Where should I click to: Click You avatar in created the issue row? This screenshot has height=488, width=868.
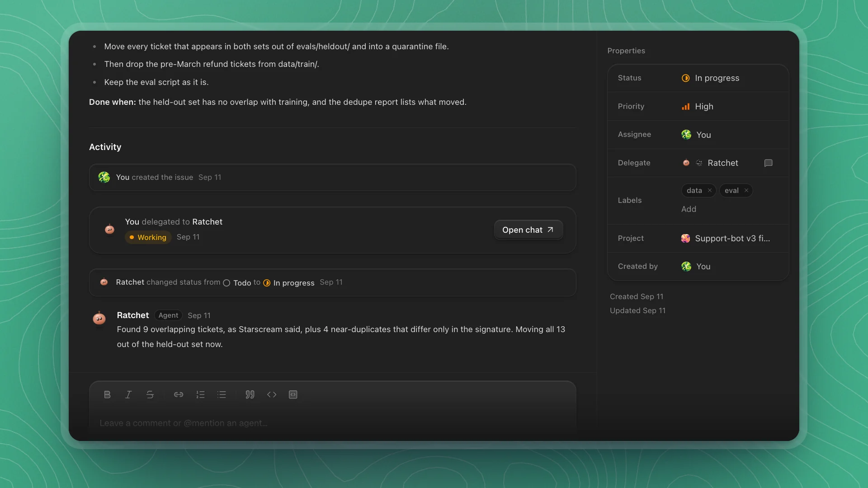point(104,177)
